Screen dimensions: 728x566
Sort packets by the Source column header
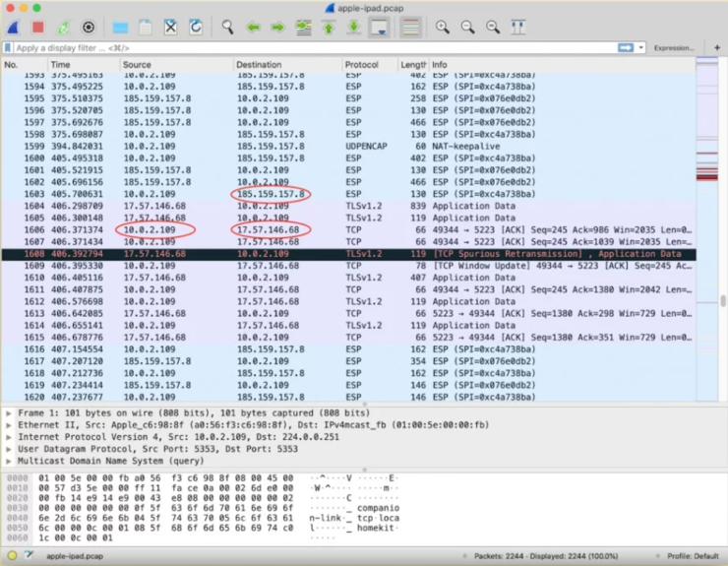point(138,65)
